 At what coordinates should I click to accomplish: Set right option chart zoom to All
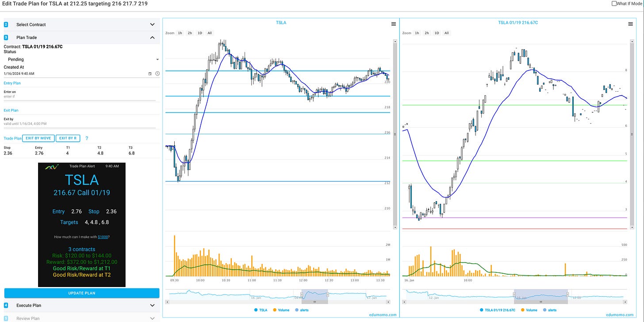(x=447, y=33)
